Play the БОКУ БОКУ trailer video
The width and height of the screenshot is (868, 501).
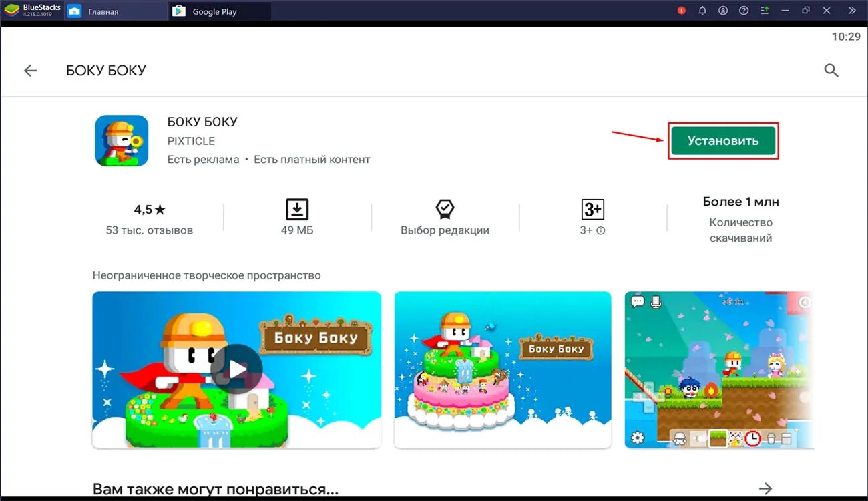[236, 369]
